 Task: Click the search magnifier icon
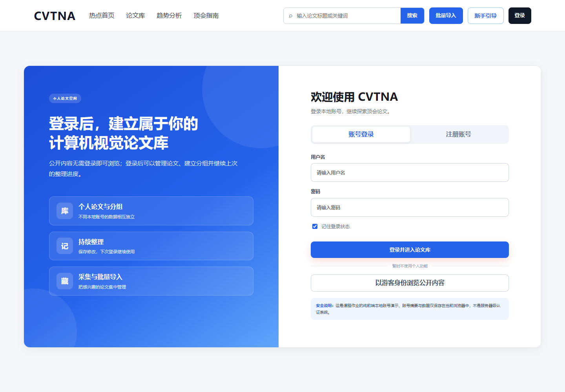[x=290, y=16]
